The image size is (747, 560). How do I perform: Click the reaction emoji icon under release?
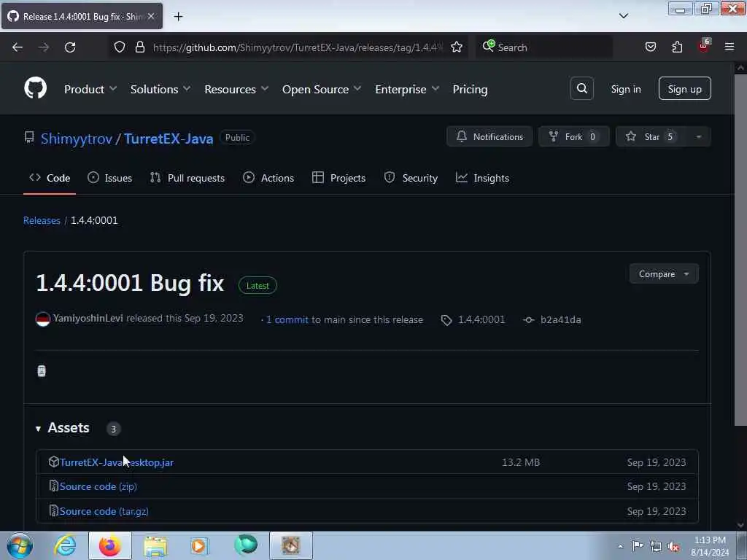[x=42, y=371]
